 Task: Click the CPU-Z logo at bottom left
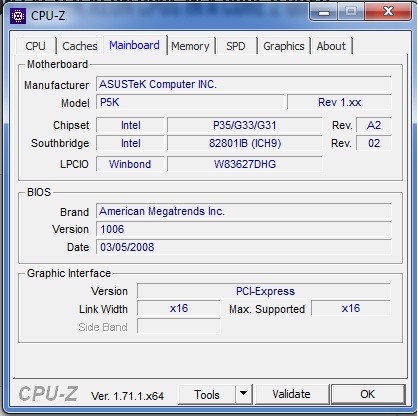point(48,394)
